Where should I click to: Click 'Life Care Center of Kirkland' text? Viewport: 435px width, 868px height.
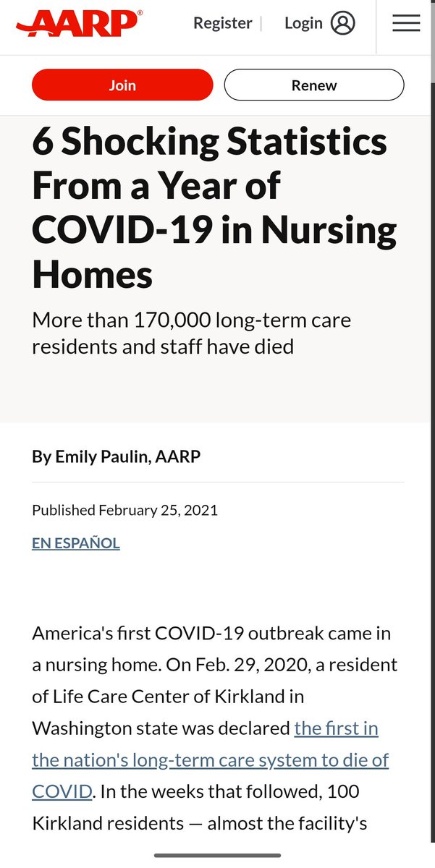click(x=168, y=697)
